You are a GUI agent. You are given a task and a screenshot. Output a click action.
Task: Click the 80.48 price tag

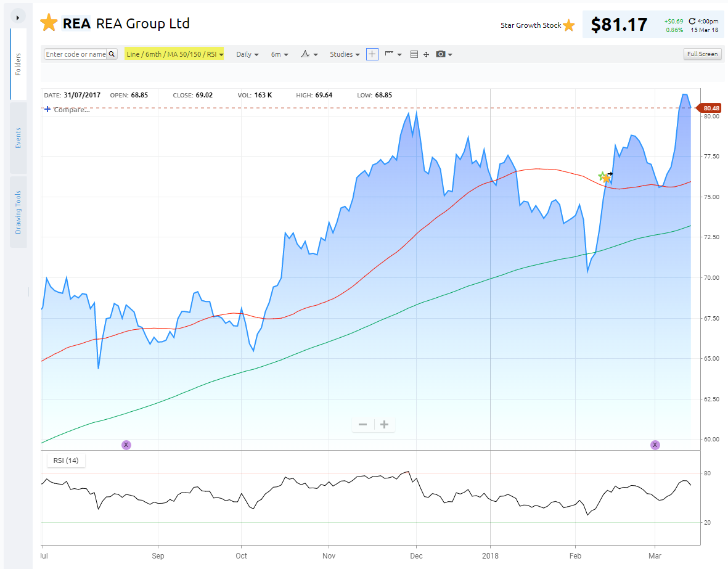[x=710, y=108]
